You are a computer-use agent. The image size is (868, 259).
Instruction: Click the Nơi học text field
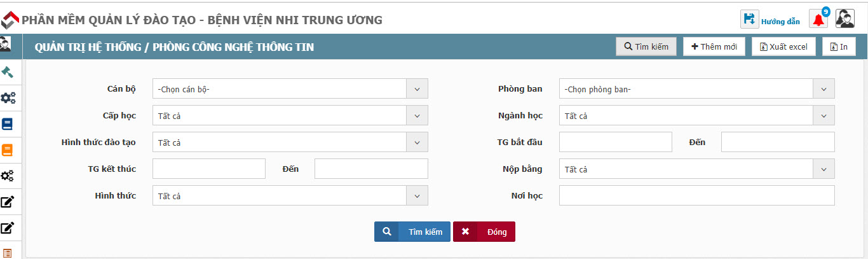point(696,196)
